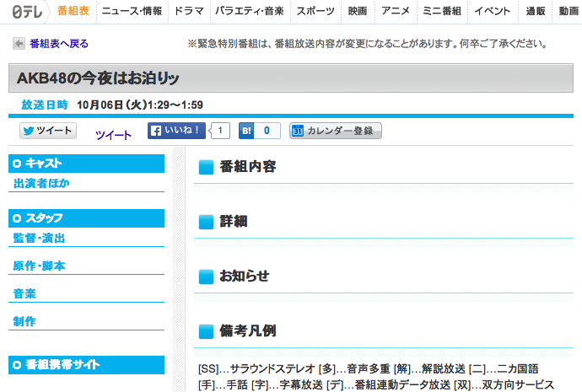The width and height of the screenshot is (582, 392).
Task: Click the broadcast time 10月06日(火)1:29〜1:59
Action: [140, 105]
